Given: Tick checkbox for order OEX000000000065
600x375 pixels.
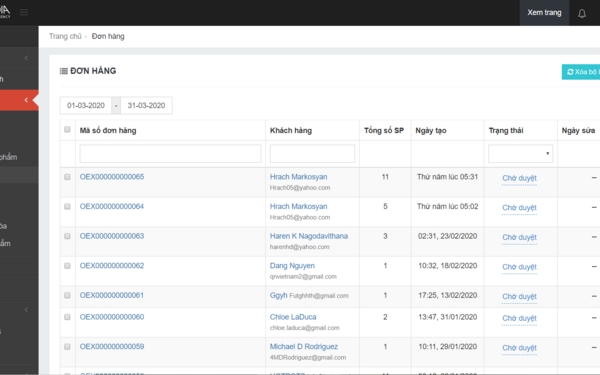Looking at the screenshot, I should 67,177.
